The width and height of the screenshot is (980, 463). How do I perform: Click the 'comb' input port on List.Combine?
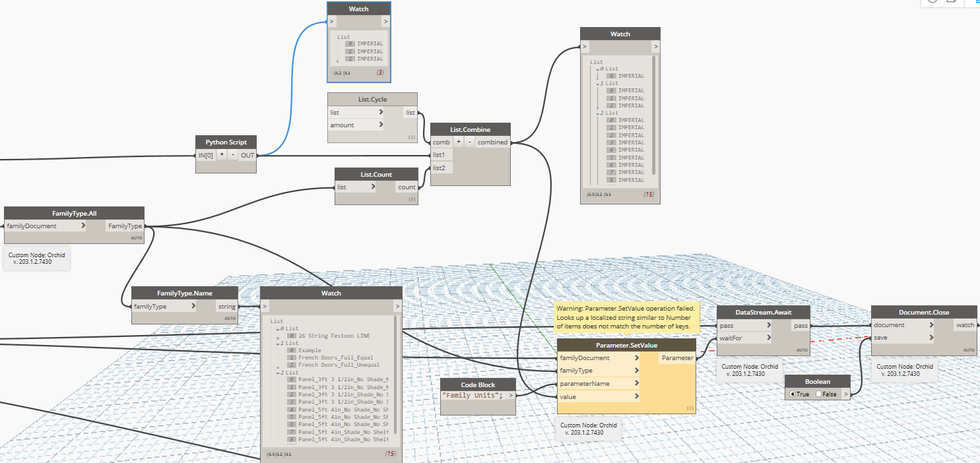click(441, 142)
